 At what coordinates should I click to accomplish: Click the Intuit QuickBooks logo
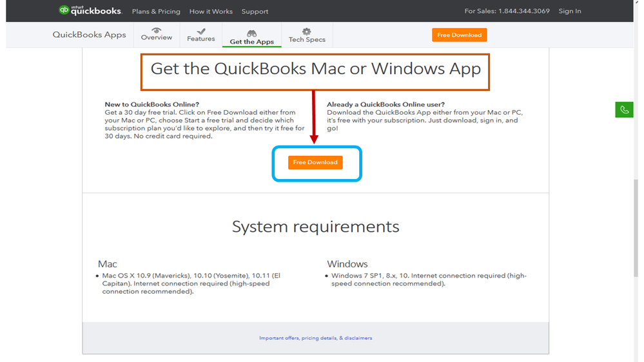click(90, 10)
